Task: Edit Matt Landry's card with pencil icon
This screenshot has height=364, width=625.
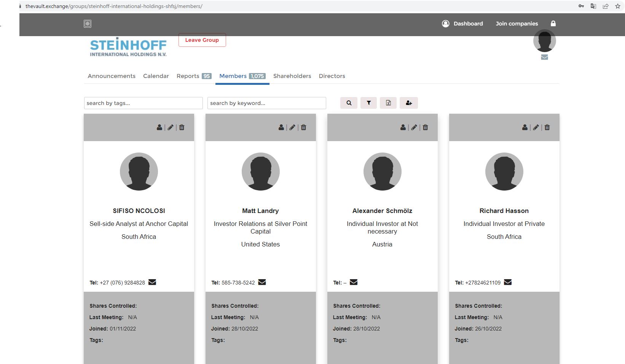Action: [292, 127]
